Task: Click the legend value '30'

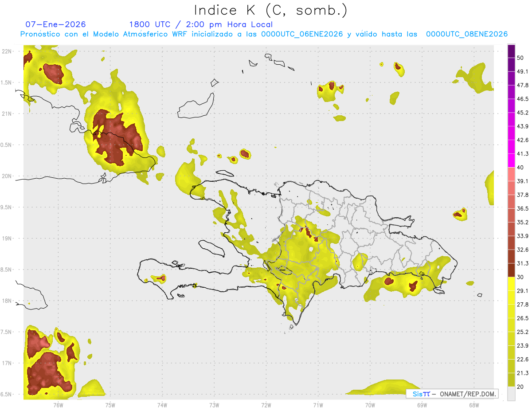Action: [x=520, y=277]
